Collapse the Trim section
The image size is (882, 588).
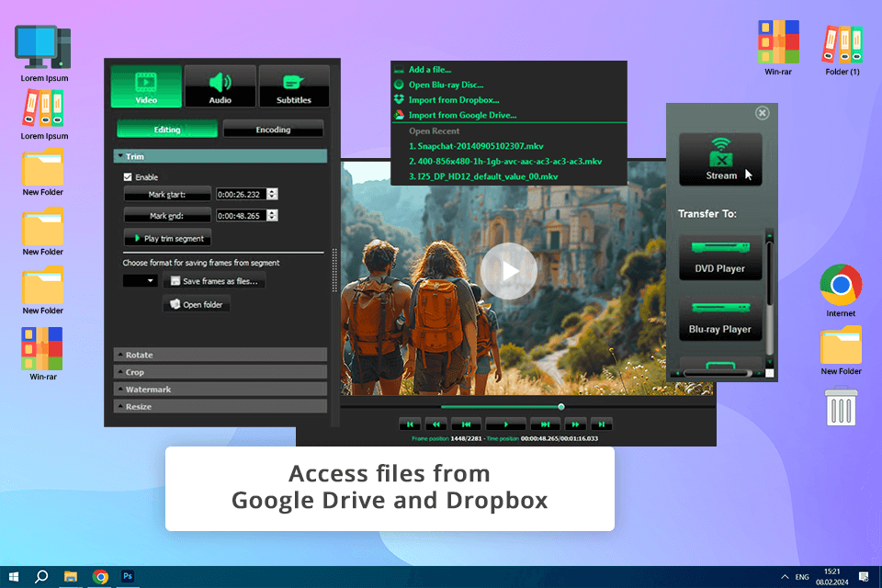[220, 156]
